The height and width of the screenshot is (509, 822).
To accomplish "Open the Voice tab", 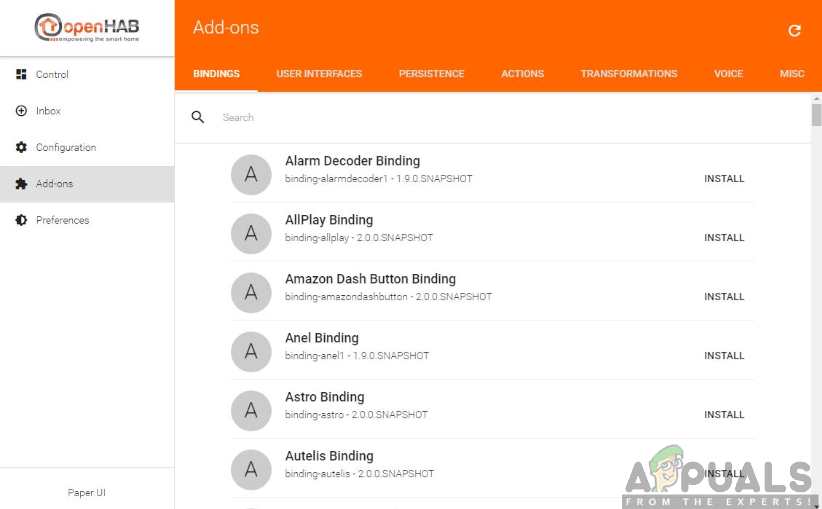I will pyautogui.click(x=728, y=74).
